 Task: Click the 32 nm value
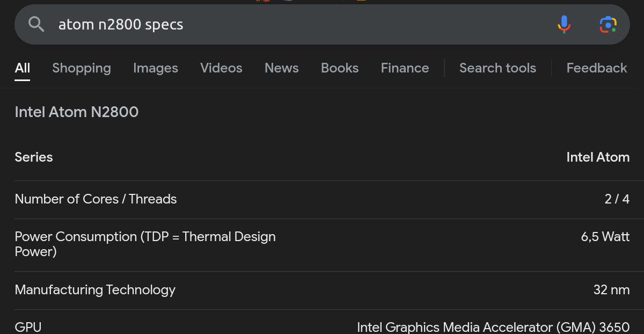click(x=611, y=290)
